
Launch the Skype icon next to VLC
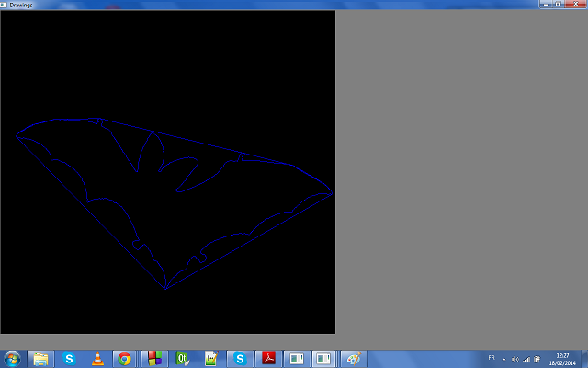[69, 359]
